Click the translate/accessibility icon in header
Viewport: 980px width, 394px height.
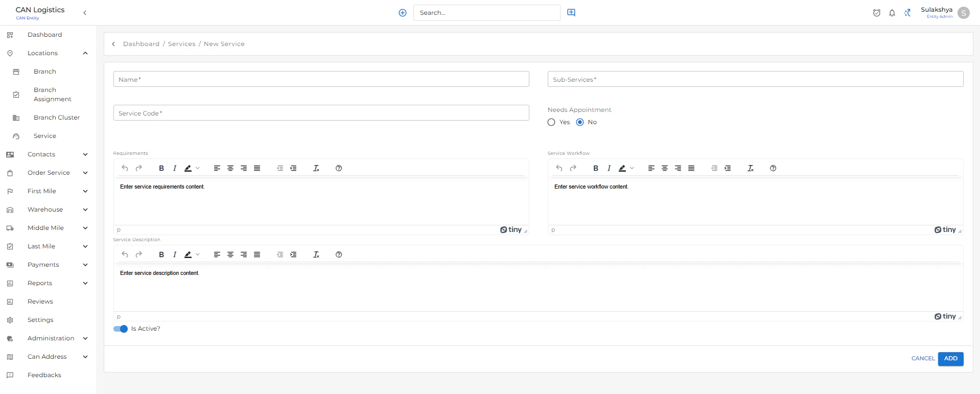click(x=907, y=13)
